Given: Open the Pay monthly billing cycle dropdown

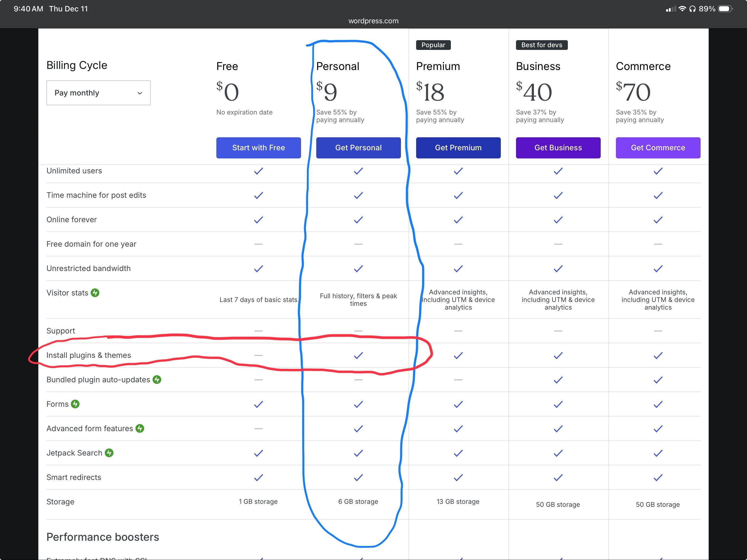Looking at the screenshot, I should pos(98,93).
